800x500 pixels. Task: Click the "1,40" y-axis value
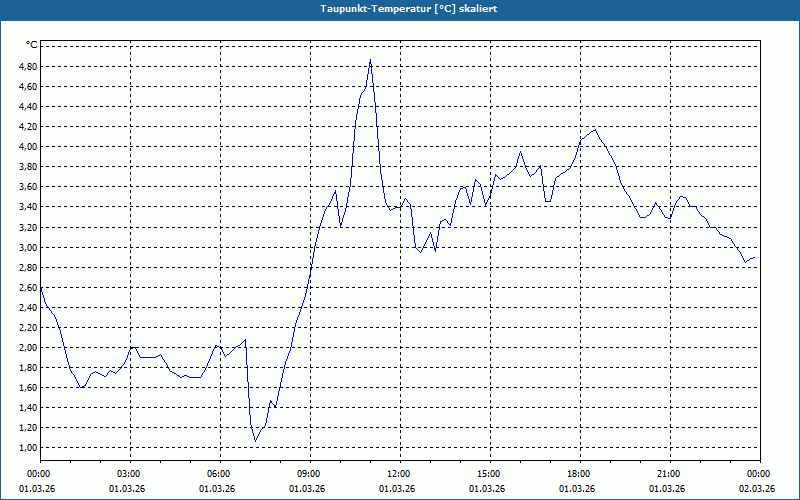(x=28, y=408)
